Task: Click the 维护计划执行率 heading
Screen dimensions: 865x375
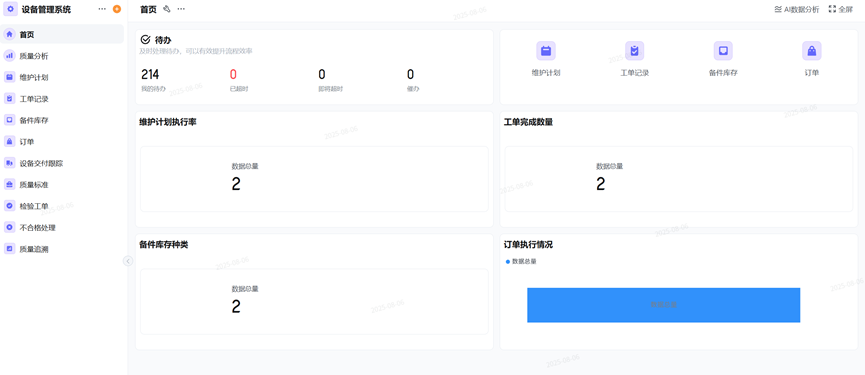Action: pos(168,122)
